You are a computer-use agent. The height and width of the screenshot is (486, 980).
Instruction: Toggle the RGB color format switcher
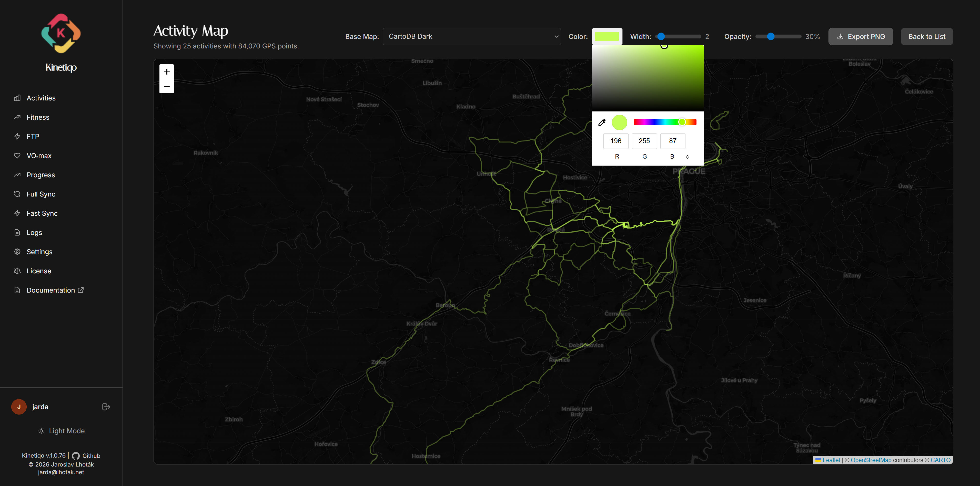click(x=687, y=157)
